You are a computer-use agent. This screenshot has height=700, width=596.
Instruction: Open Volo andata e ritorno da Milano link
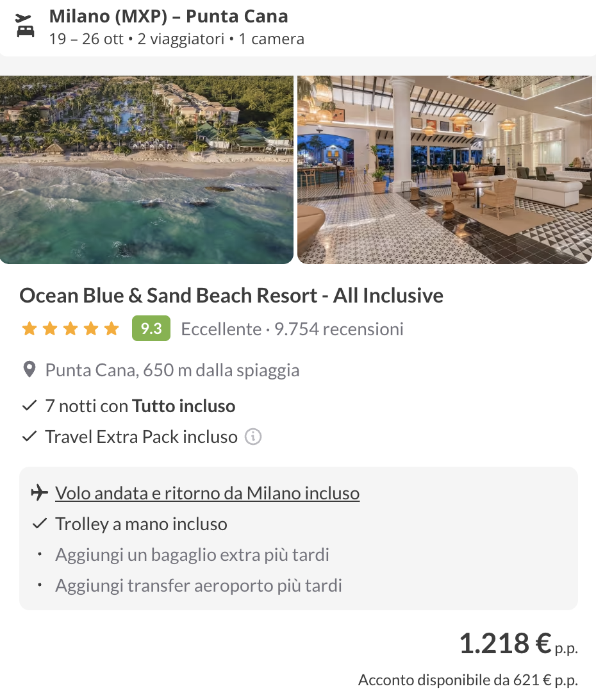click(x=207, y=494)
